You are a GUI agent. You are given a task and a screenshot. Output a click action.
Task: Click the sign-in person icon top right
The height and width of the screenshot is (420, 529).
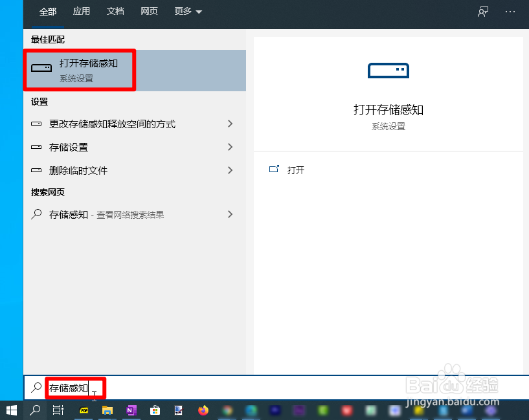click(x=482, y=11)
